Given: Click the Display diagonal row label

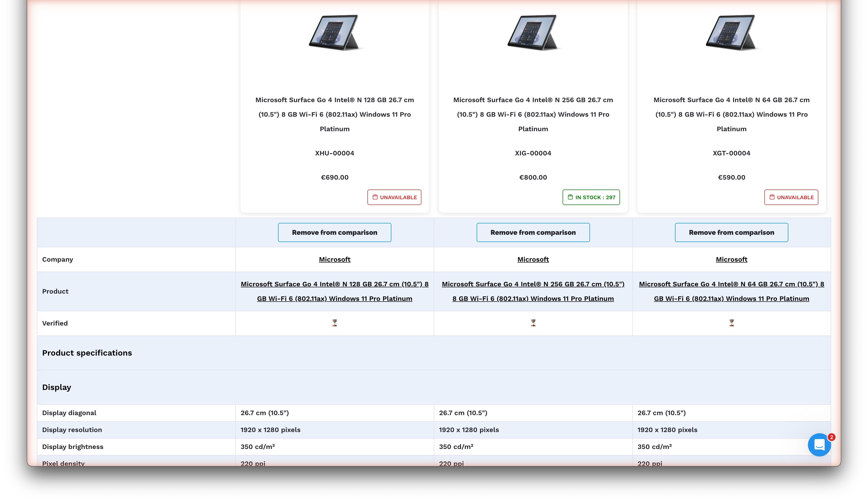Looking at the screenshot, I should (69, 412).
